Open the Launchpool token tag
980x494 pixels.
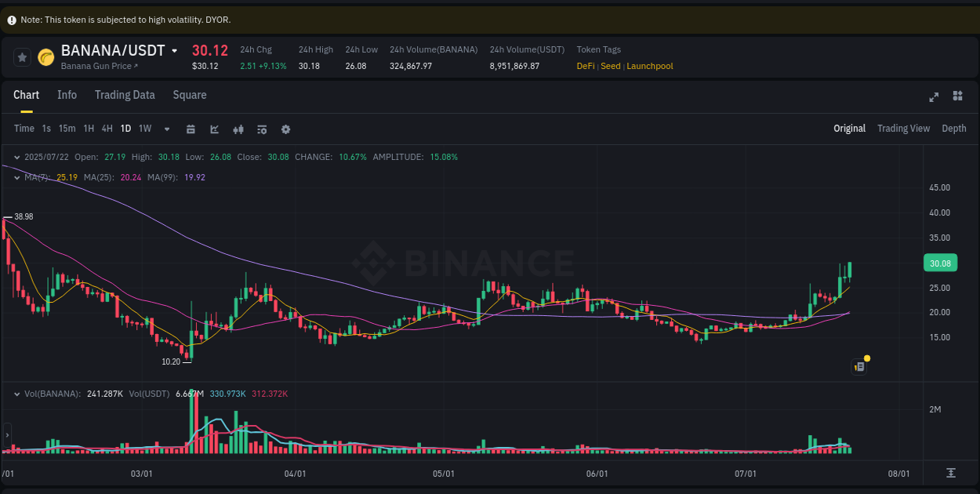(650, 66)
